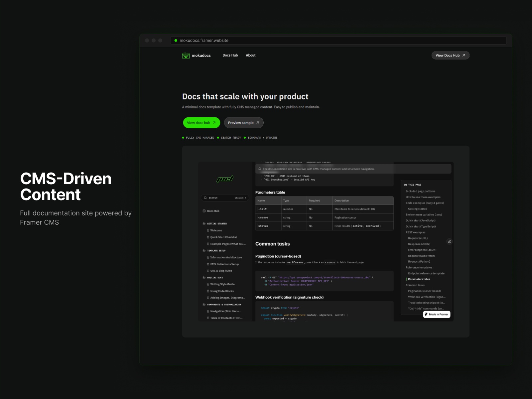The height and width of the screenshot is (399, 532).
Task: Click the Made in Framer badge
Action: 437,314
